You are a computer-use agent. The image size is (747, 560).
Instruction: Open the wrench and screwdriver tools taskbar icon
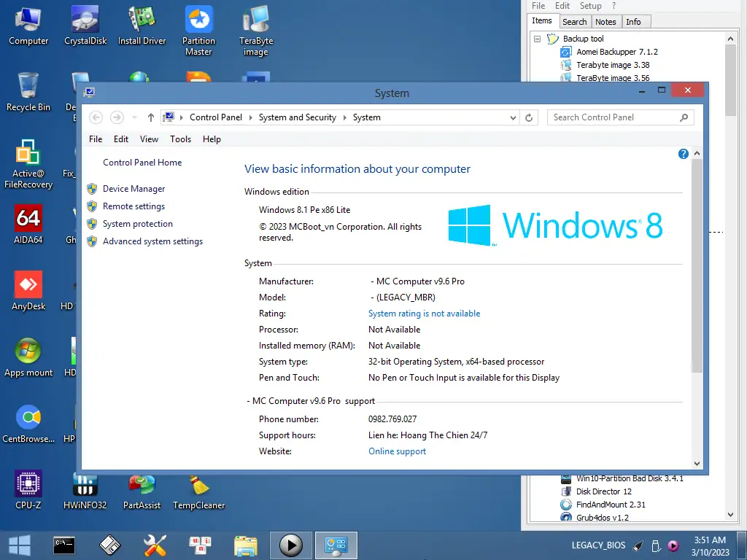(x=155, y=545)
